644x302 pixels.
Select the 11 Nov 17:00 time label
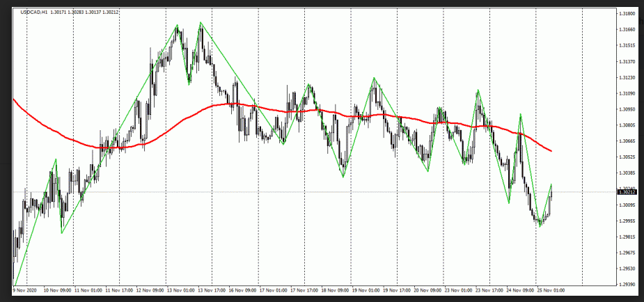[118, 290]
